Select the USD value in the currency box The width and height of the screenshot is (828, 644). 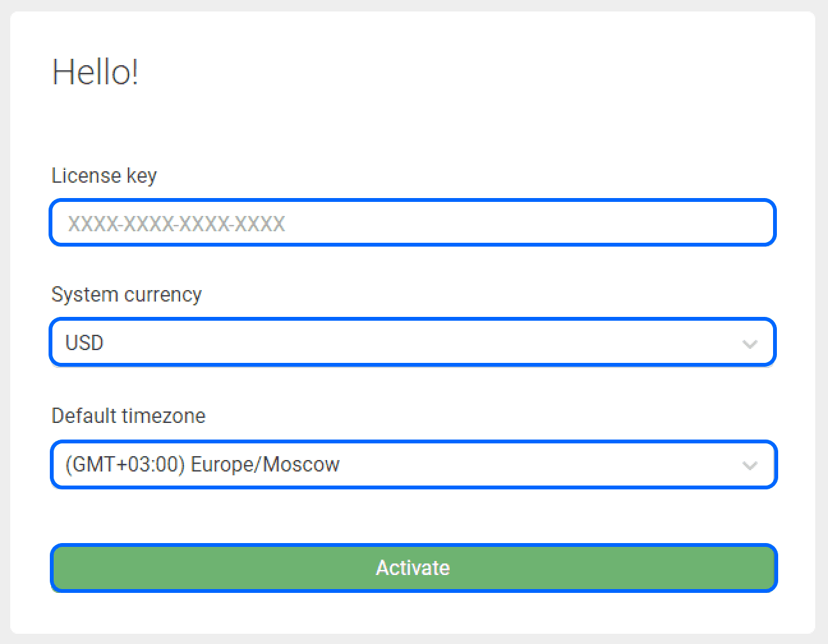[84, 343]
